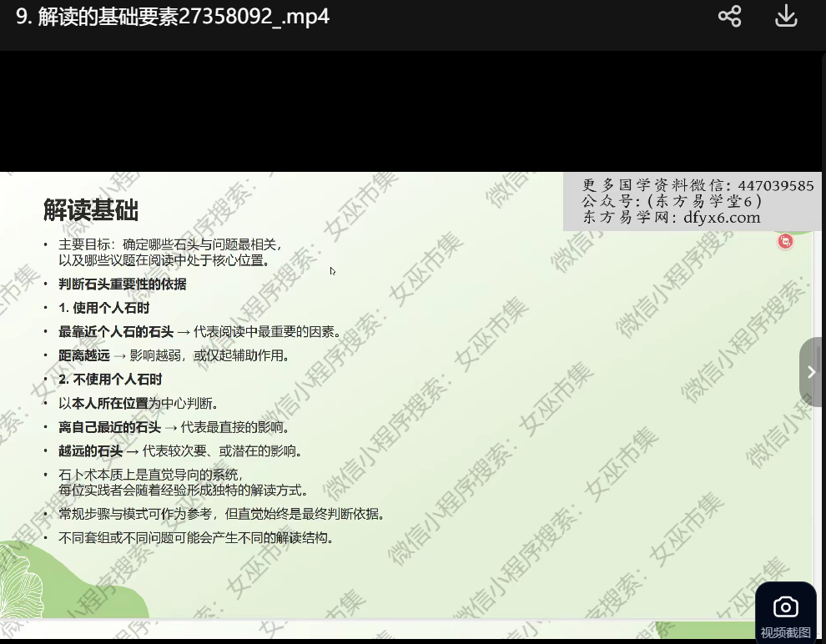826x644 pixels.
Task: Click the camera icon for video screenshot
Action: coord(785,607)
